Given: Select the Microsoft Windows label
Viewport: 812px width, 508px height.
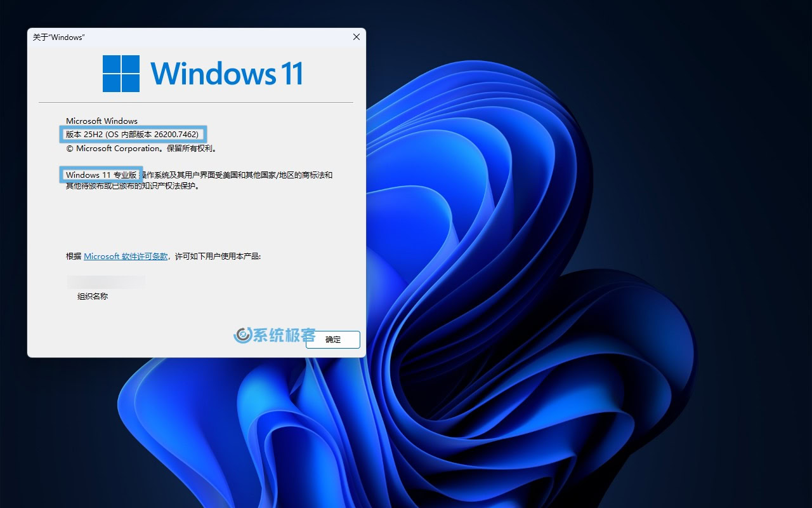Looking at the screenshot, I should [101, 121].
